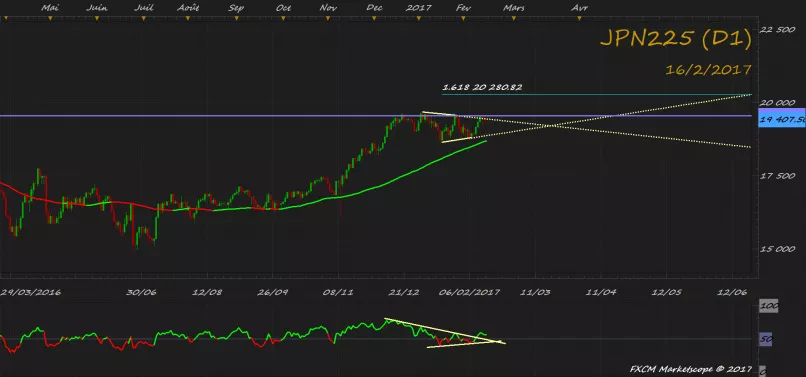Click the "08/11" date on bottom axis
The image size is (806, 377).
coord(338,292)
